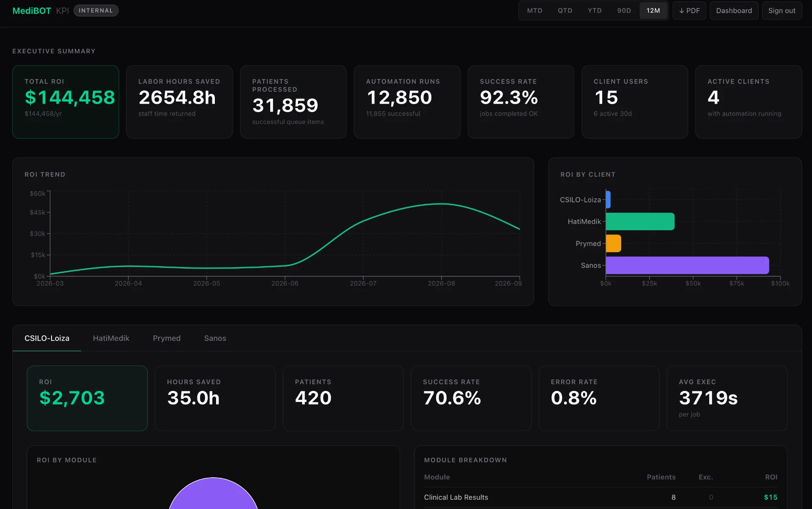Click the 35.0h hours saved value
Viewport: 812px width, 509px height.
193,398
